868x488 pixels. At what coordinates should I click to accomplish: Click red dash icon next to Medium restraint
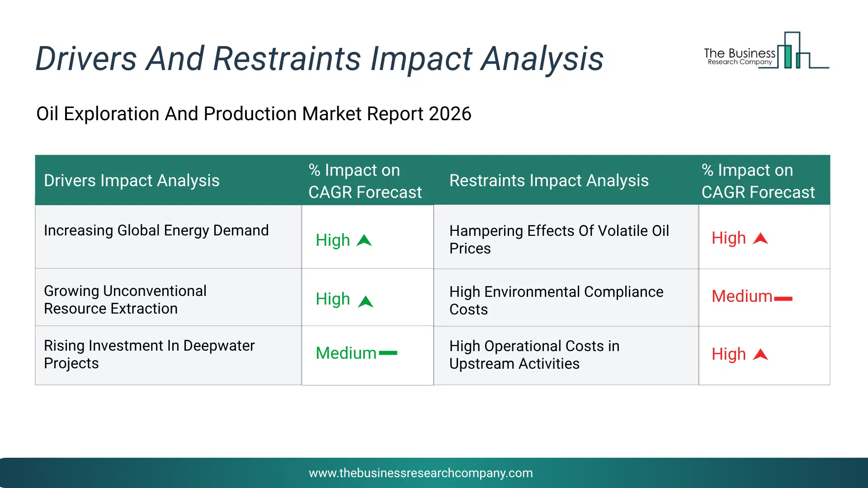[783, 299]
